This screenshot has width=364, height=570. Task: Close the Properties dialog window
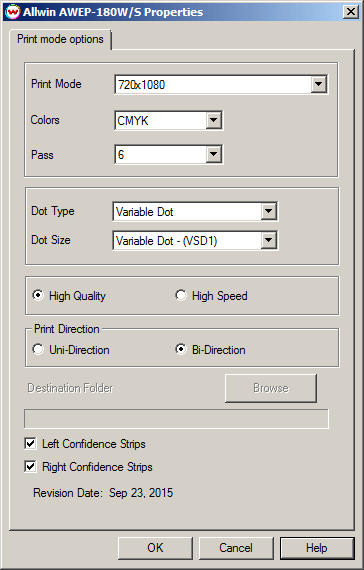click(x=351, y=12)
